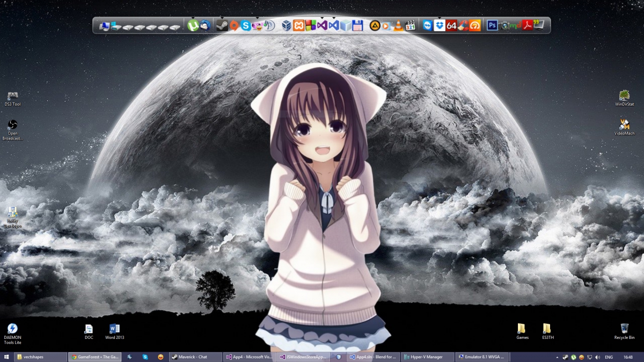Click the uTorrent tray icon
644x362 pixels.
point(574,357)
